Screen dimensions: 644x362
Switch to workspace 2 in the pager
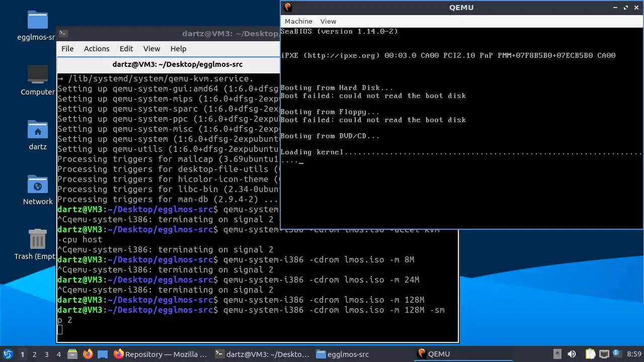tap(34, 354)
